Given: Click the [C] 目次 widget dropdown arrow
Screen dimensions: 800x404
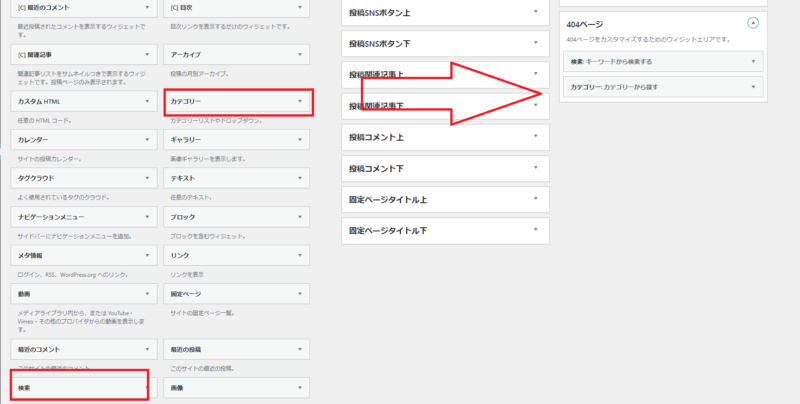Looking at the screenshot, I should (x=300, y=8).
